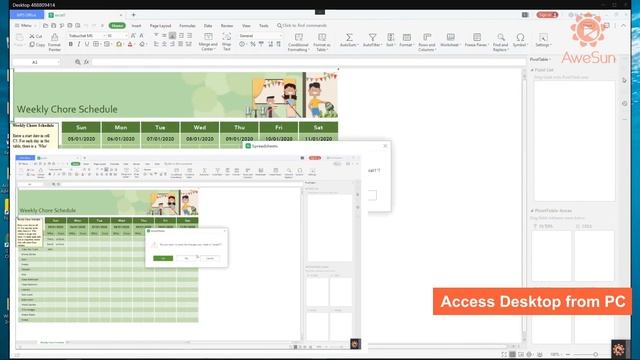This screenshot has height=360, width=640.
Task: Click the clear formatting eraser icon
Action: 142,44
